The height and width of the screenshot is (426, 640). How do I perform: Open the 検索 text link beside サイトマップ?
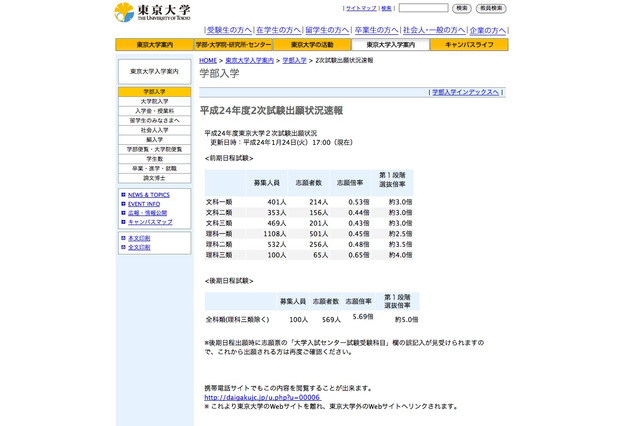click(386, 8)
